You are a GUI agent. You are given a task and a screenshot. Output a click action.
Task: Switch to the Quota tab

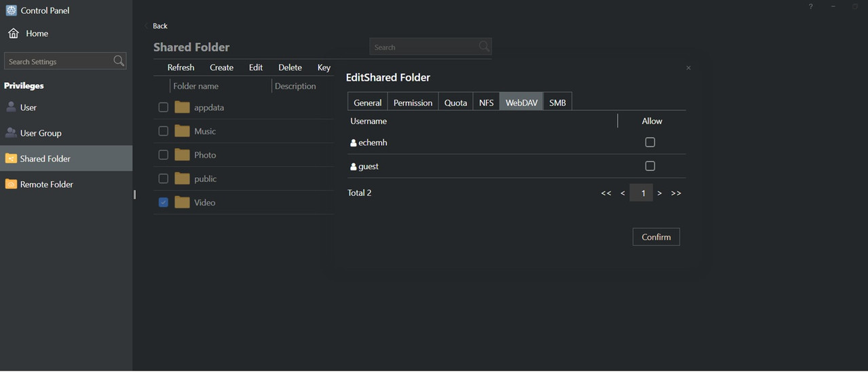455,102
